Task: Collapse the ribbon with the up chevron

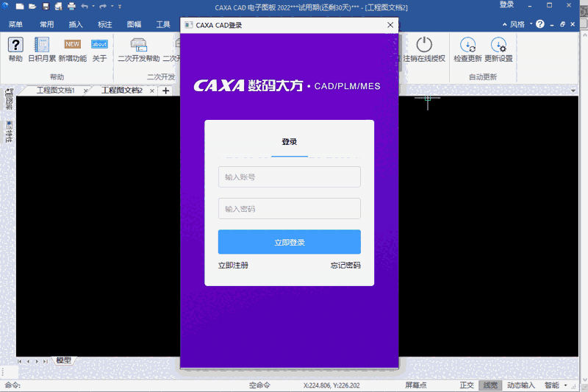Action: [504, 24]
